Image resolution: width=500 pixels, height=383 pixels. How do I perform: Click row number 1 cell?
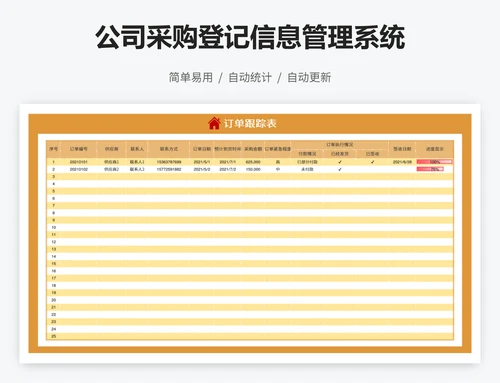(x=53, y=162)
